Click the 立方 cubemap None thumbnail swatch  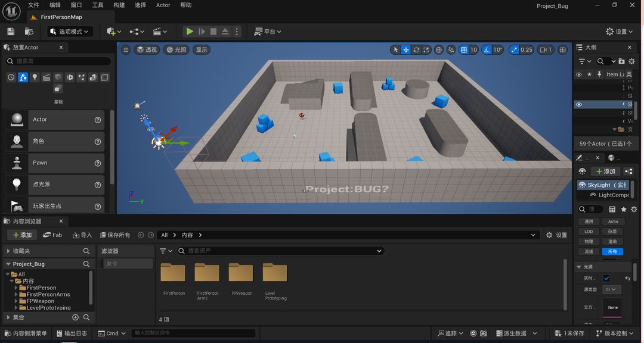click(612, 307)
